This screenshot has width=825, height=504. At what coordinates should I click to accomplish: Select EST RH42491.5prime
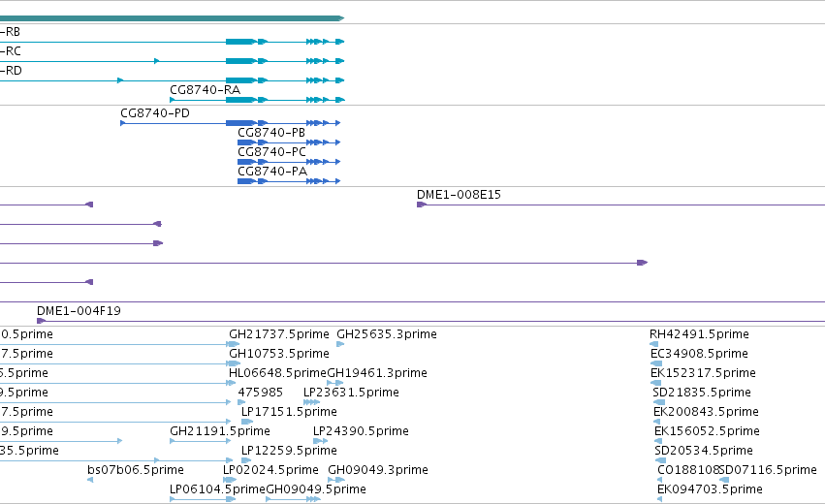click(x=699, y=334)
